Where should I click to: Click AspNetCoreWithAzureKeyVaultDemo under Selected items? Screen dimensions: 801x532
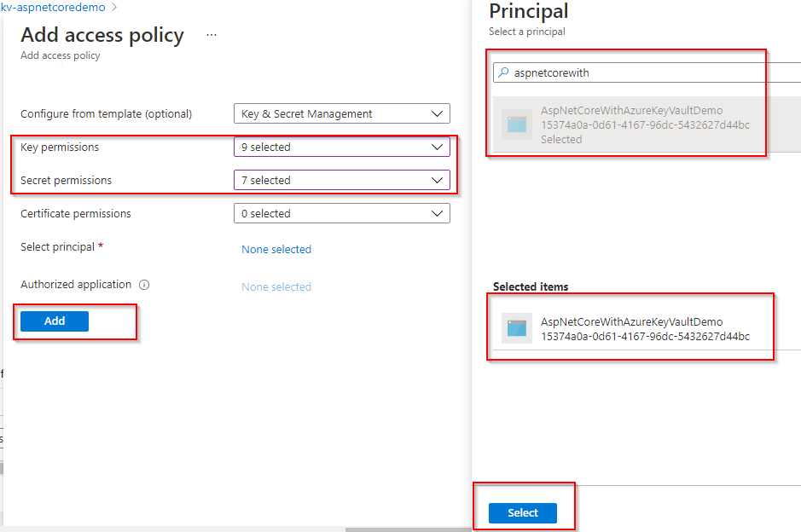(647, 328)
